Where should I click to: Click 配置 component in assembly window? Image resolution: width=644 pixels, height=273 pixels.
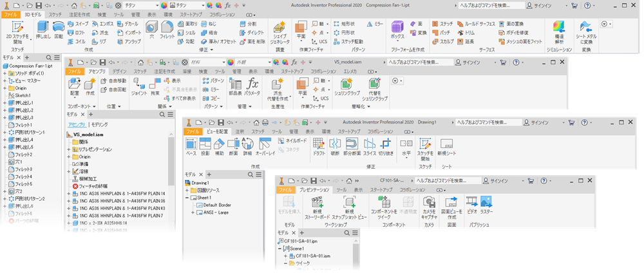click(x=74, y=87)
